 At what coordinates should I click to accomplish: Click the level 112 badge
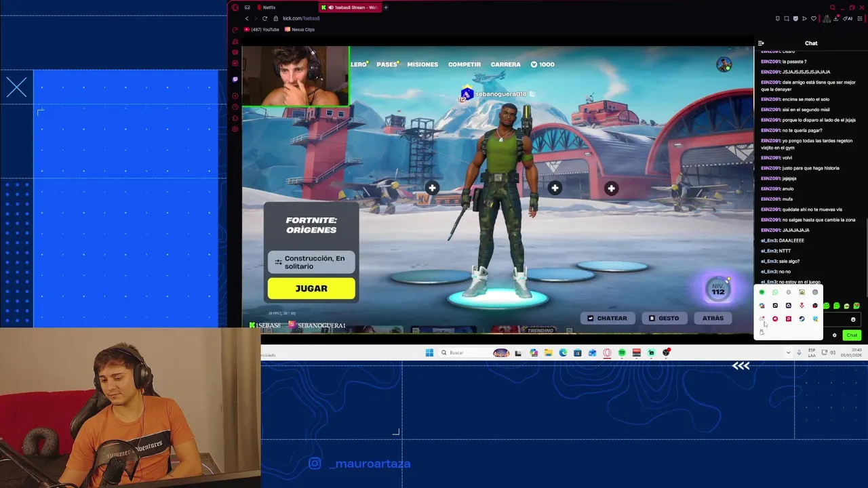pos(718,289)
